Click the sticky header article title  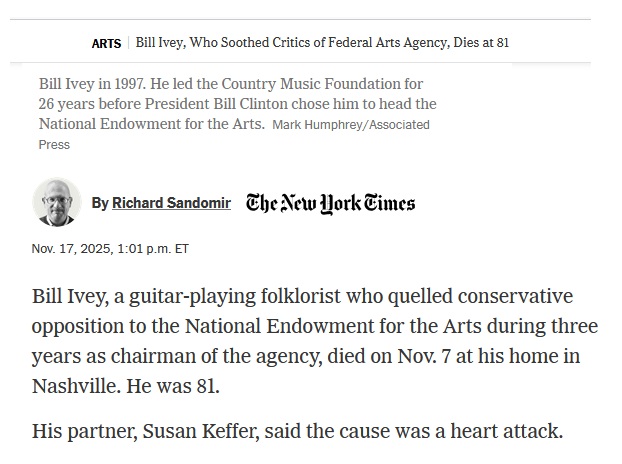[x=322, y=44]
